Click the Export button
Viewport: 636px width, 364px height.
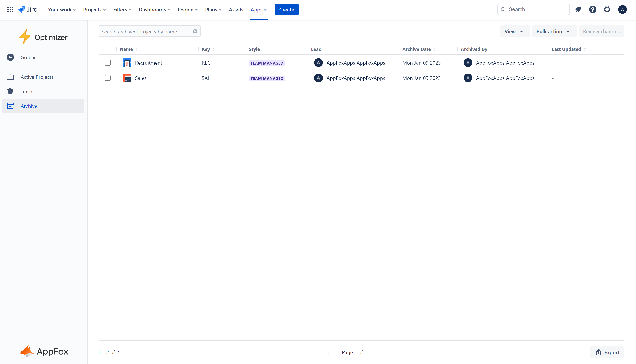608,352
